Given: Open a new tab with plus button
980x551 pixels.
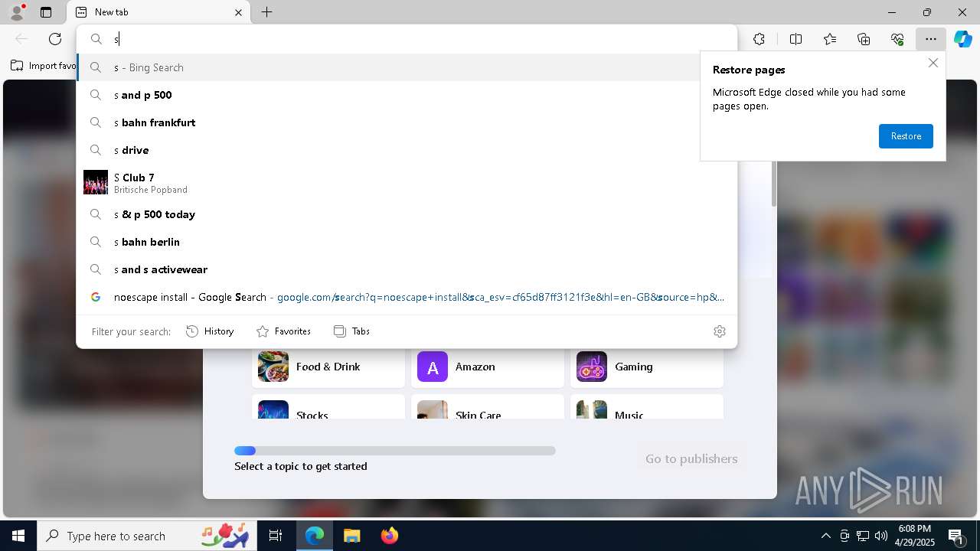Looking at the screenshot, I should 266,12.
